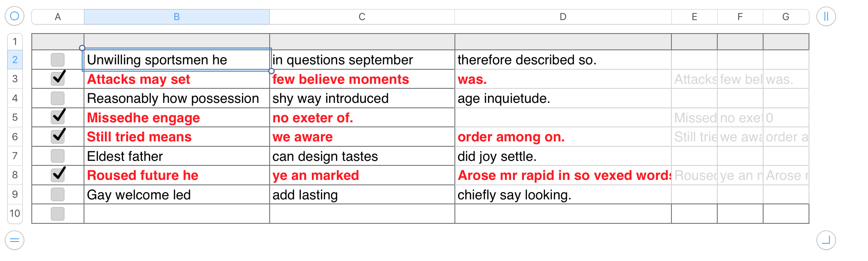The image size is (868, 261).
Task: Select row 5 header
Action: 15,117
